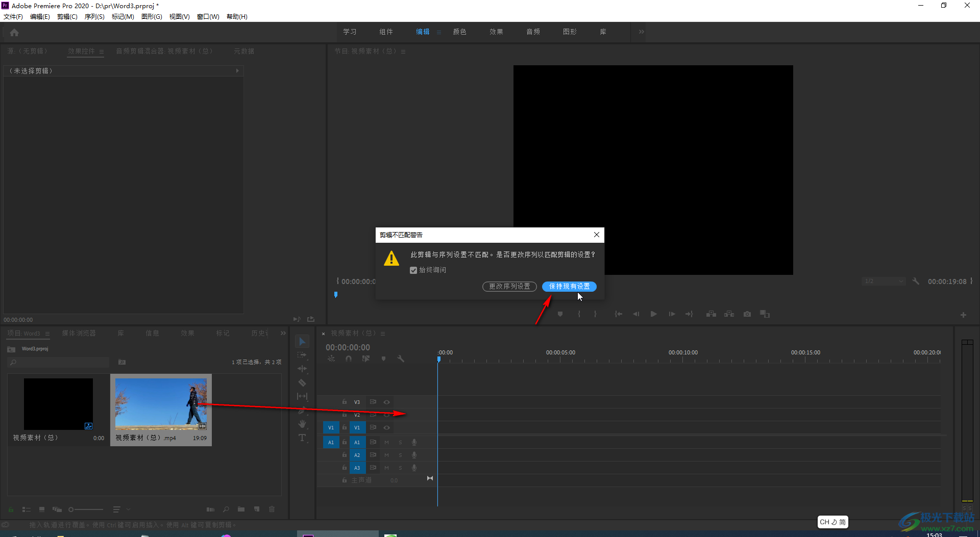The height and width of the screenshot is (537, 980).
Task: Uncheck the 始终询问 checkbox
Action: [x=413, y=270]
